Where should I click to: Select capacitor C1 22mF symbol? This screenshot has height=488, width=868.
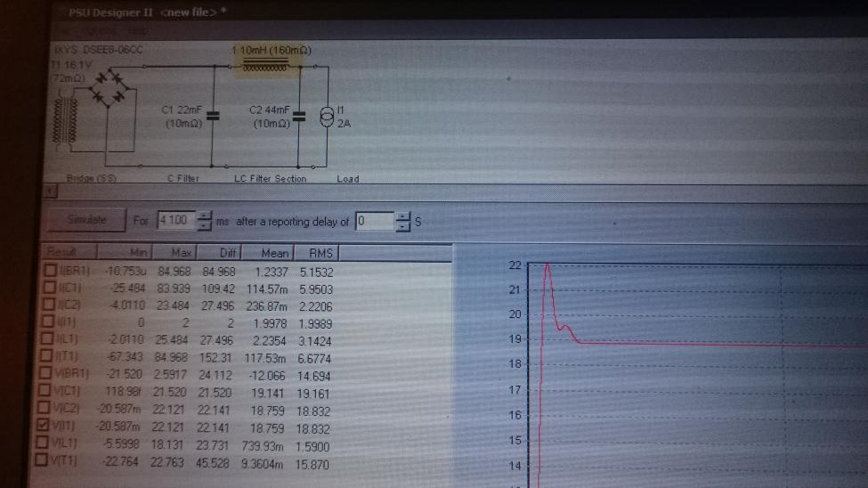pos(213,116)
